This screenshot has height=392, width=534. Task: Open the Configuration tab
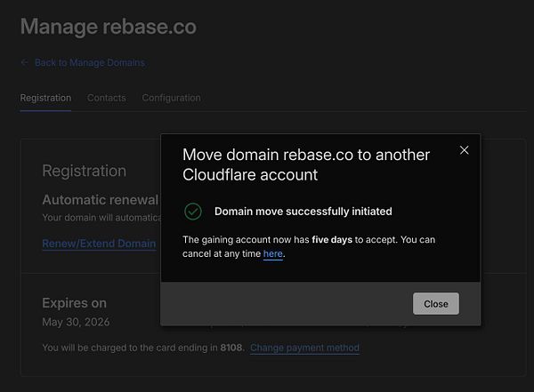(x=171, y=98)
